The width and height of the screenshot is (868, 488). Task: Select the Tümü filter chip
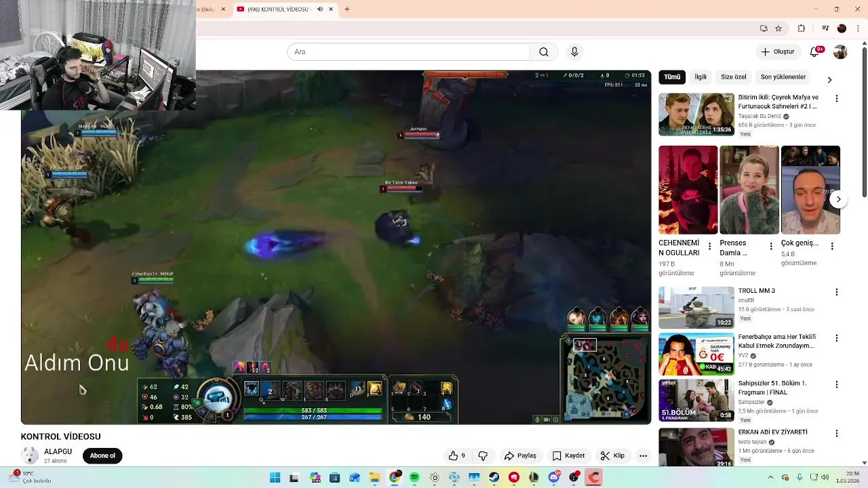click(x=672, y=77)
